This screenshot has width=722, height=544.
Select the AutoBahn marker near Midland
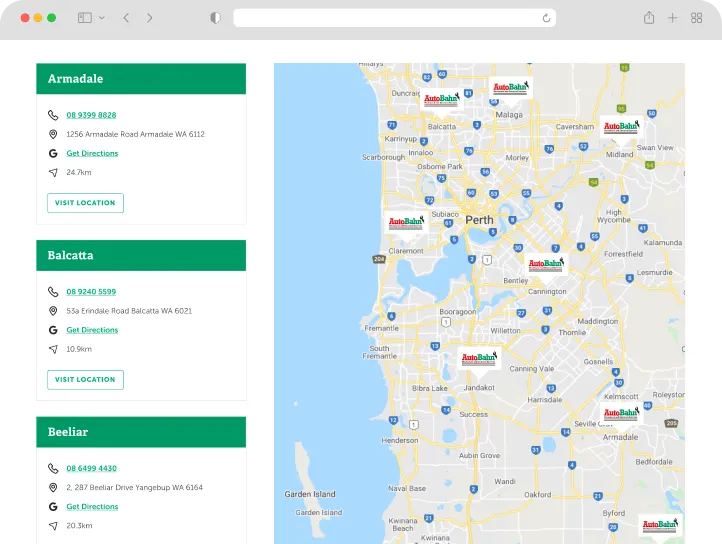[x=620, y=127]
